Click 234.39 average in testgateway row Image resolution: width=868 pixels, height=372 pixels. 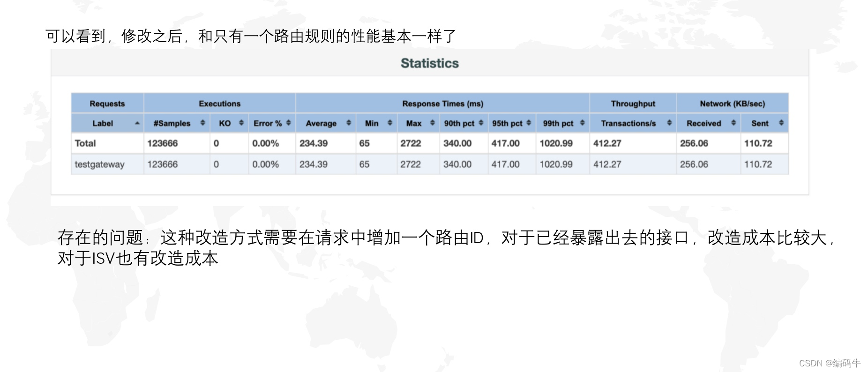[x=314, y=164]
